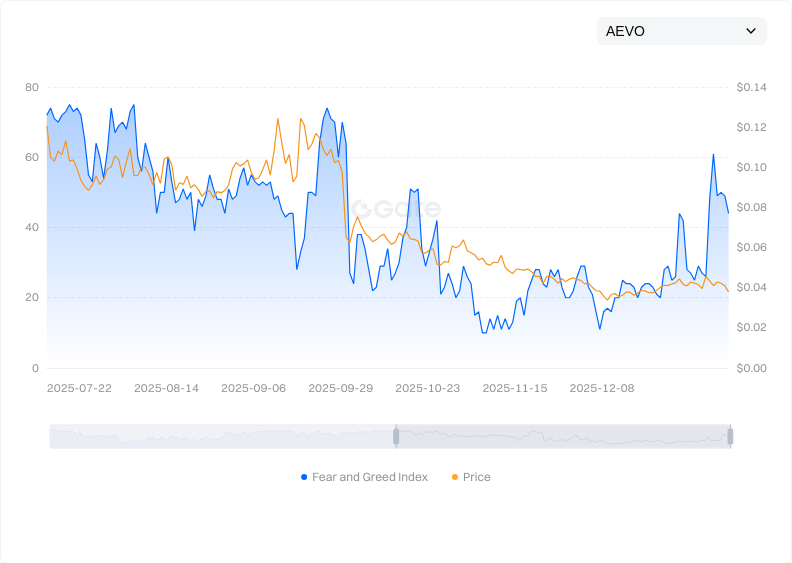Click the chevron arrow beside AEVO

(751, 31)
